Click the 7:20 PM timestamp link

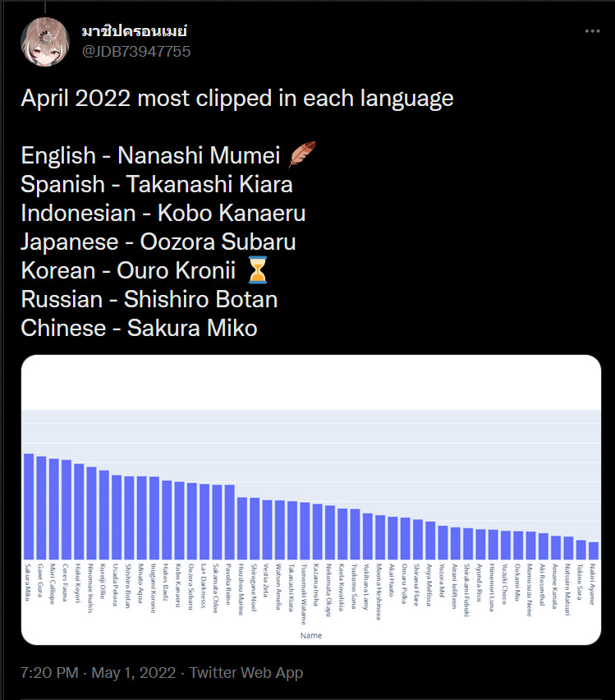pyautogui.click(x=49, y=672)
